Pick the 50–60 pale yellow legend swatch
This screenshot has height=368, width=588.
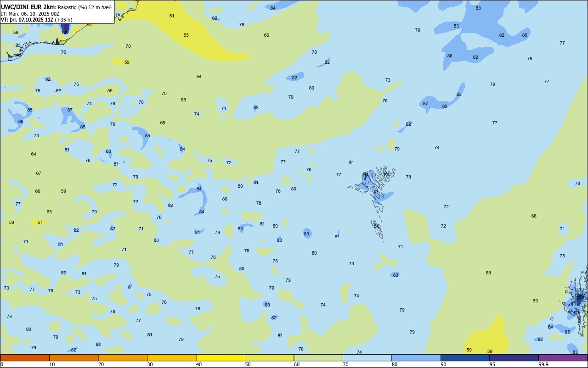pyautogui.click(x=269, y=357)
